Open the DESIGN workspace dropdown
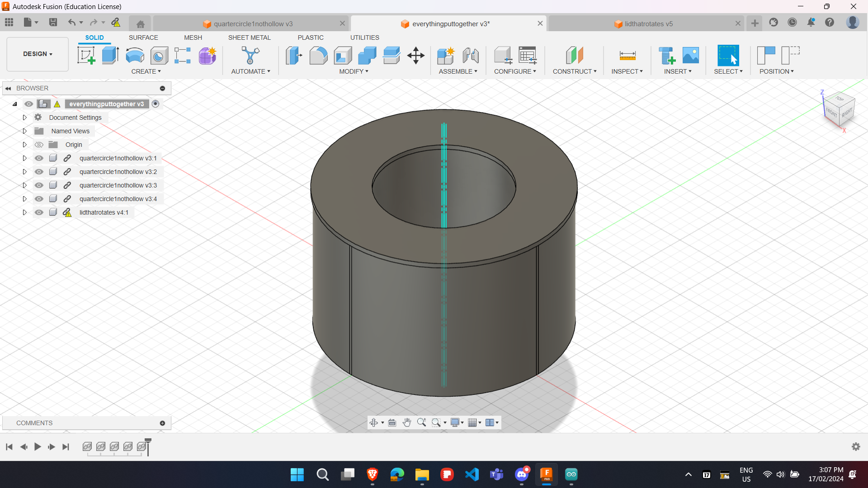Image resolution: width=868 pixels, height=488 pixels. (38, 54)
